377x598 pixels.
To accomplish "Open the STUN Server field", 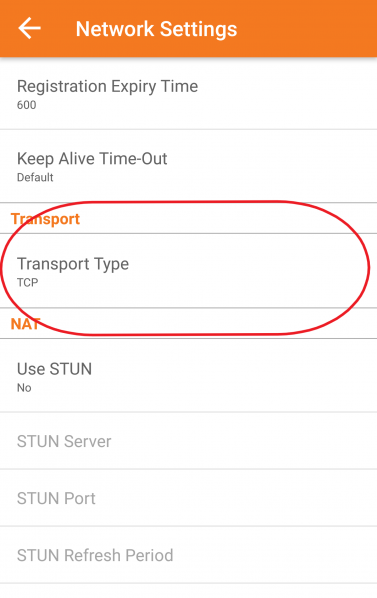I will (188, 441).
